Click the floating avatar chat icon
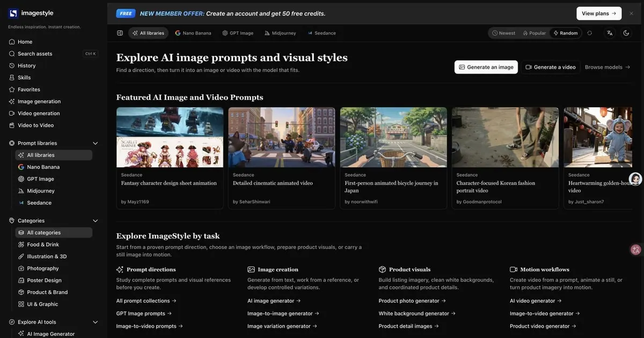The height and width of the screenshot is (338, 644). click(x=635, y=179)
